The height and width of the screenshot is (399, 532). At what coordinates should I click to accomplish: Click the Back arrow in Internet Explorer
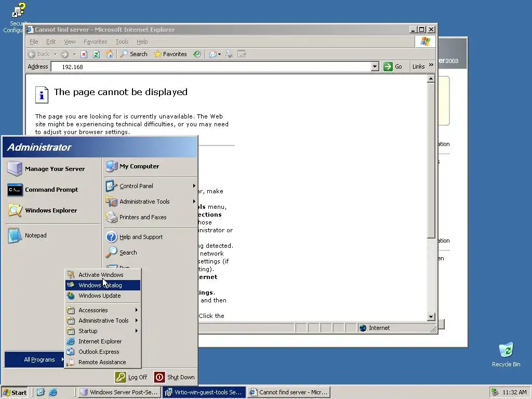(x=32, y=54)
